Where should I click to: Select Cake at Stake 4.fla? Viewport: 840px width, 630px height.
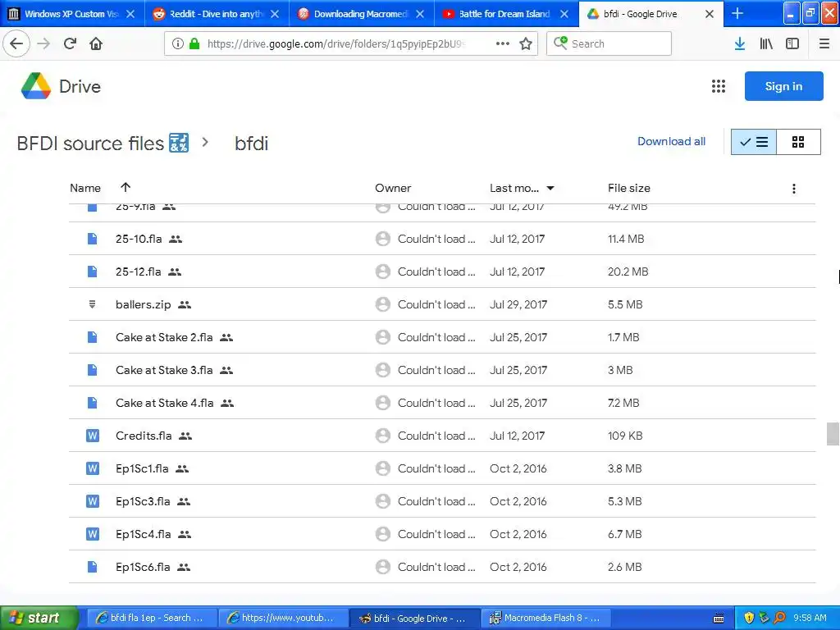(164, 402)
